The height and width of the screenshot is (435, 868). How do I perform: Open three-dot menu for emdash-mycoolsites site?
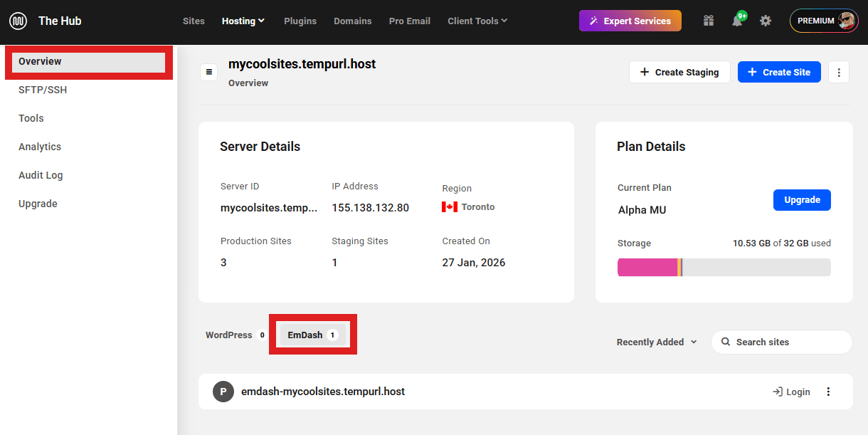click(828, 392)
